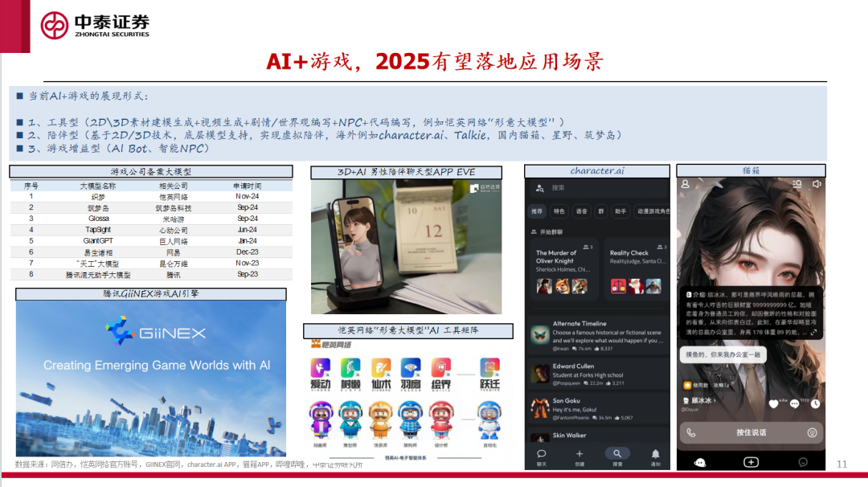Screen dimensions: 868x487
Task: Click the 仙术 app icon
Action: coord(380,367)
